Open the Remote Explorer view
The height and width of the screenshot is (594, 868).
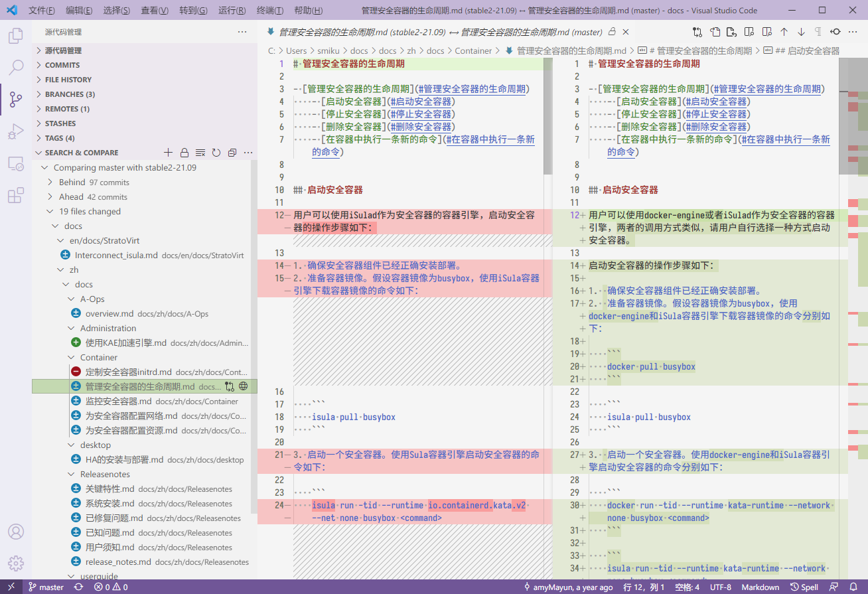(x=15, y=163)
